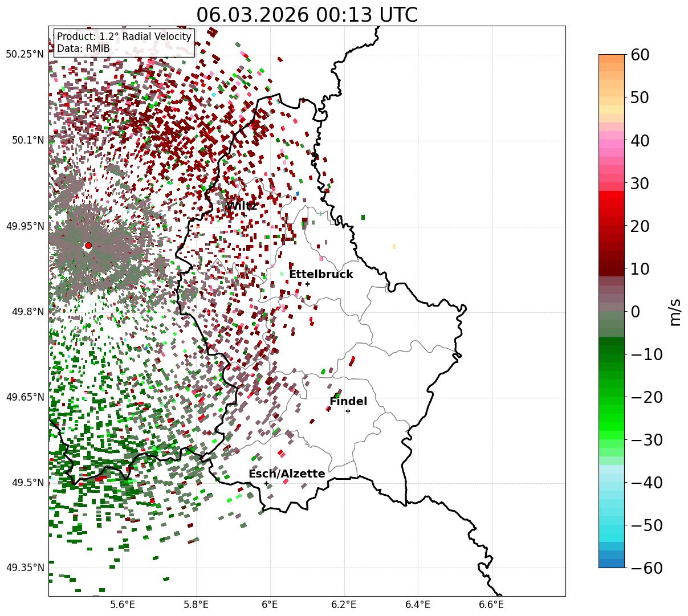Screen dimensions: 688x616
Task: Click the 49.65°N latitude label
Action: click(x=25, y=397)
